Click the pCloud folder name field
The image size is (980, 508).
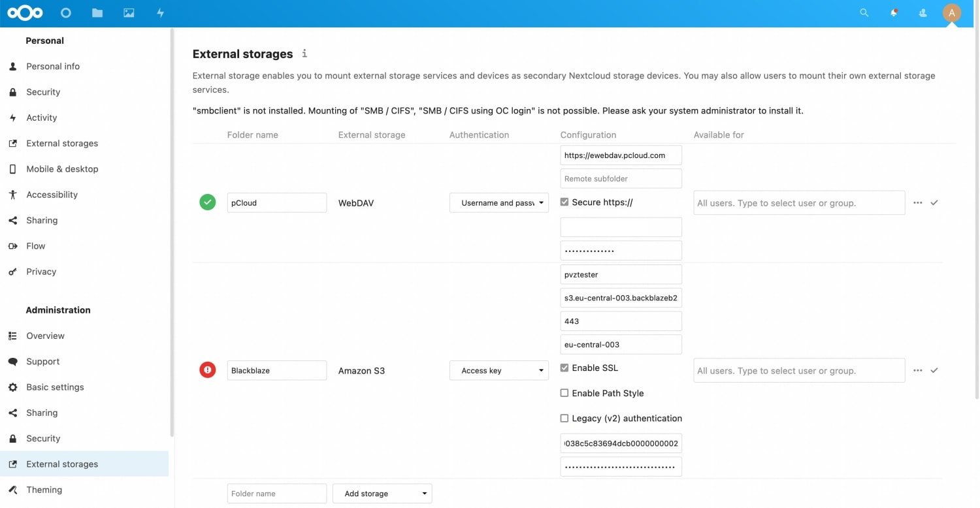tap(277, 202)
